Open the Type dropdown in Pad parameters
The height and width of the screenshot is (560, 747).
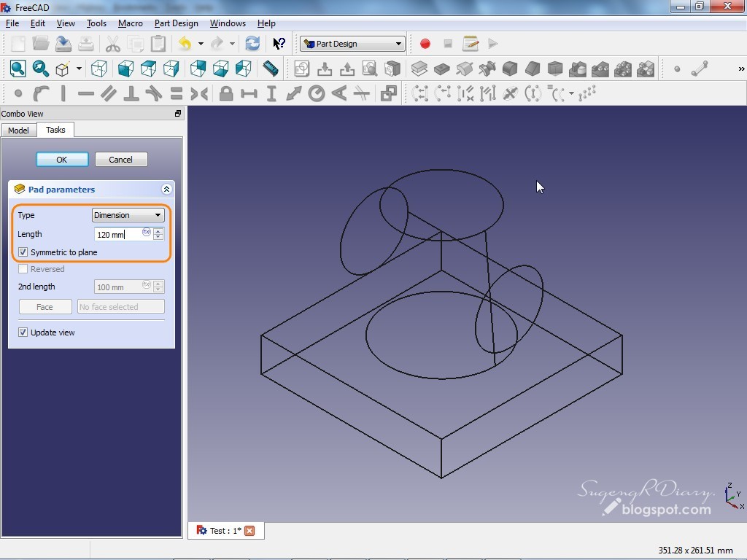point(128,215)
